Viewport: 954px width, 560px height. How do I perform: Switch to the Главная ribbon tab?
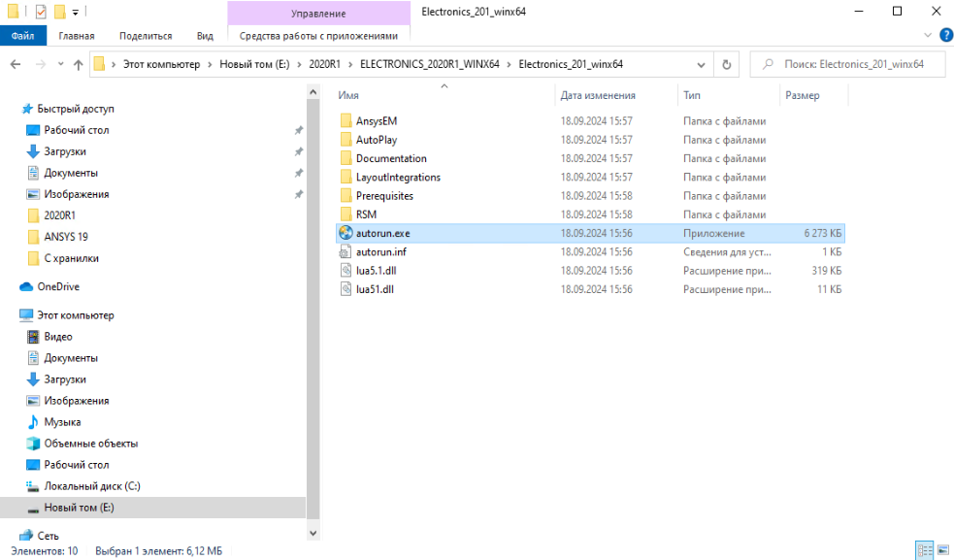(76, 36)
